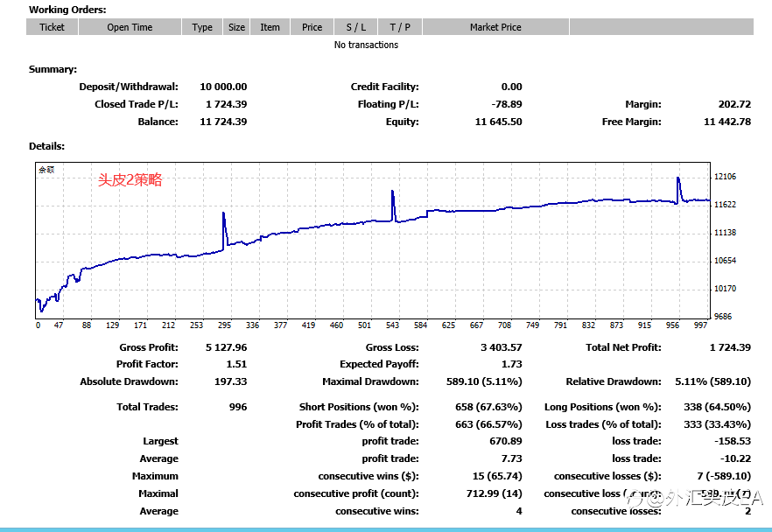Click the 'Expected Payoff:' label
The width and height of the screenshot is (772, 532).
tap(379, 364)
